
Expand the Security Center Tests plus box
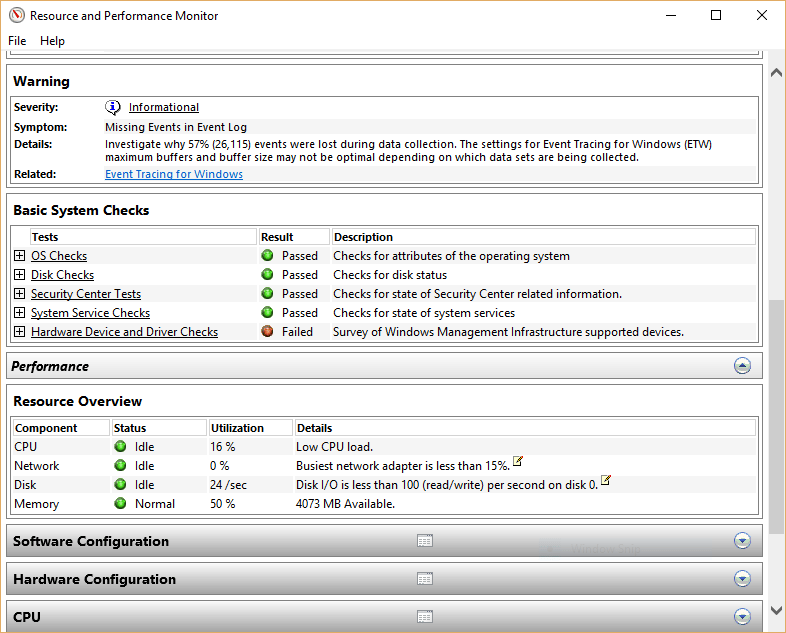point(20,294)
